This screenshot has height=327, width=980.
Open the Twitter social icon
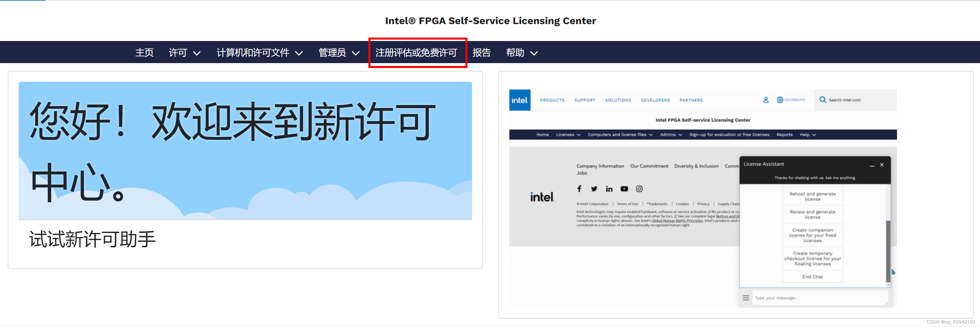(594, 188)
